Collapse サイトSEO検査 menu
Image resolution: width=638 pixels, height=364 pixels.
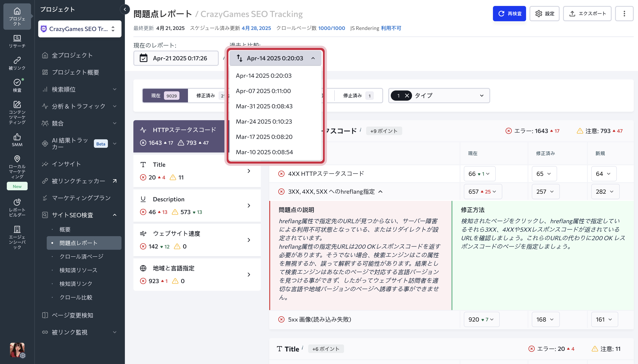coord(80,215)
